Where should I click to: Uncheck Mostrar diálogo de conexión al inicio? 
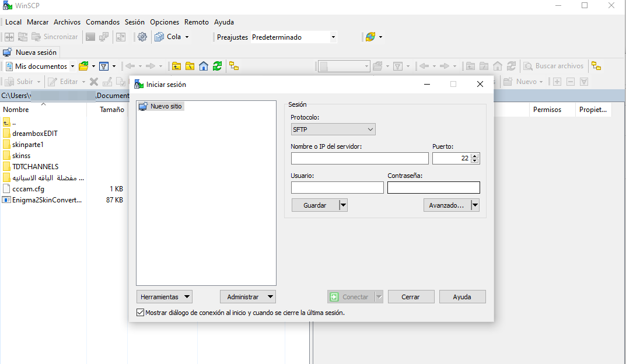point(140,313)
